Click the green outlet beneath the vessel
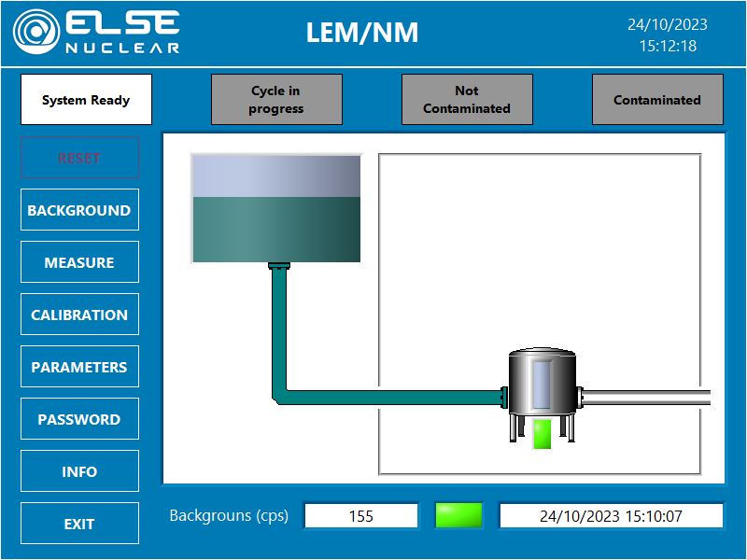Screen dimensions: 747x560 [x=542, y=434]
